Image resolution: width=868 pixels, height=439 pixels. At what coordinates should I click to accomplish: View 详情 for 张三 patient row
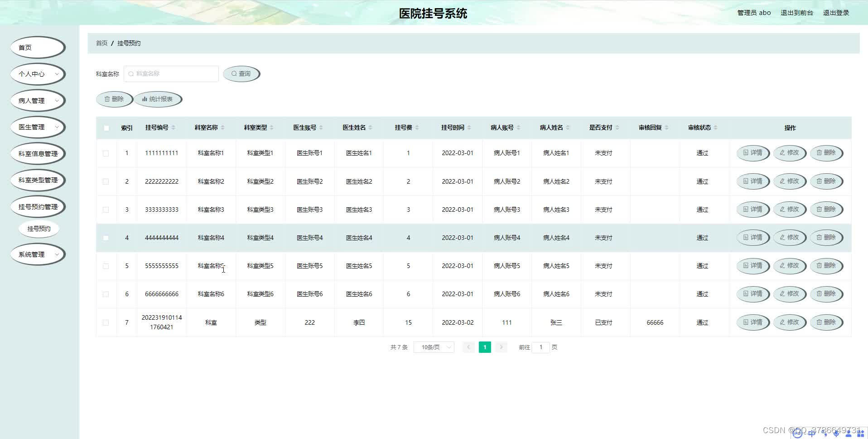coord(753,322)
